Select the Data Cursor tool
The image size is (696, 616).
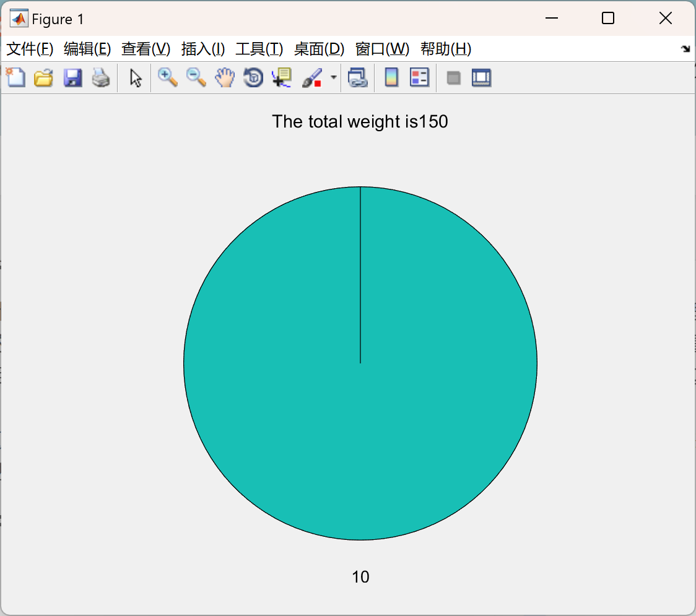pyautogui.click(x=282, y=77)
